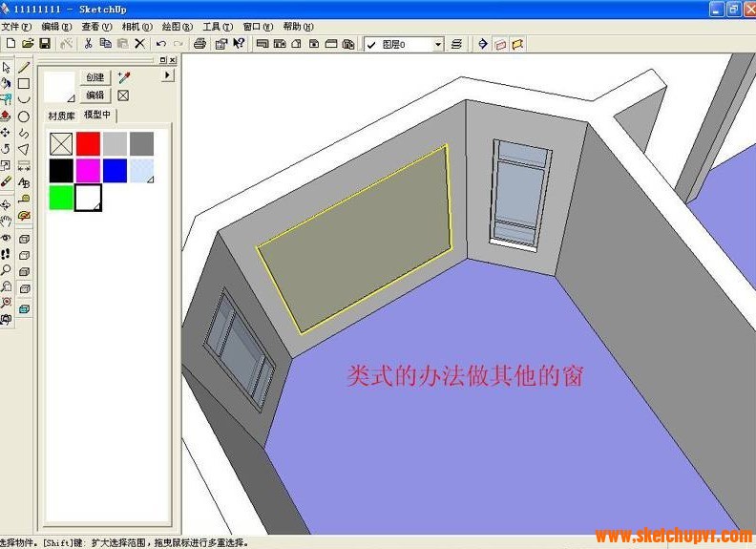The width and height of the screenshot is (756, 549).
Task: Switch to the 材质库 tab
Action: [x=61, y=115]
